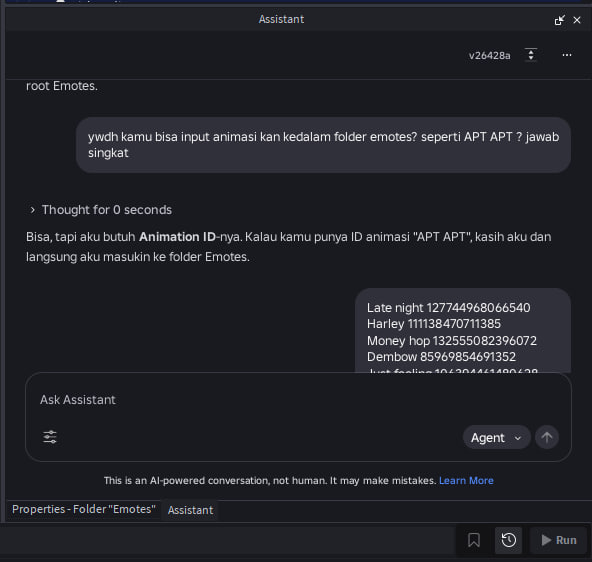Image resolution: width=592 pixels, height=562 pixels.
Task: Select the Assistant tab at the bottom
Action: coord(190,510)
